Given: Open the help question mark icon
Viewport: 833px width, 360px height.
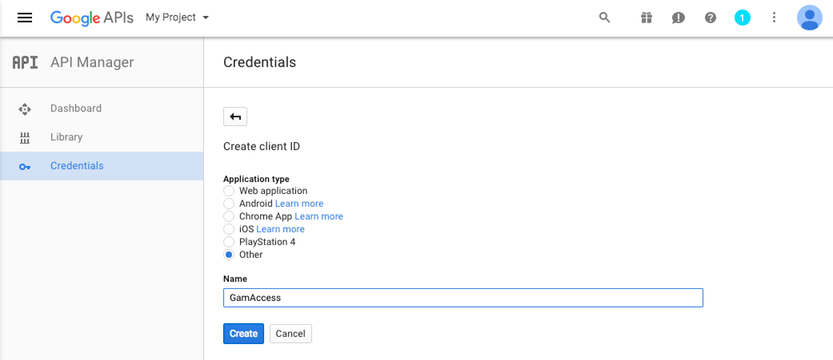Looking at the screenshot, I should click(x=710, y=18).
